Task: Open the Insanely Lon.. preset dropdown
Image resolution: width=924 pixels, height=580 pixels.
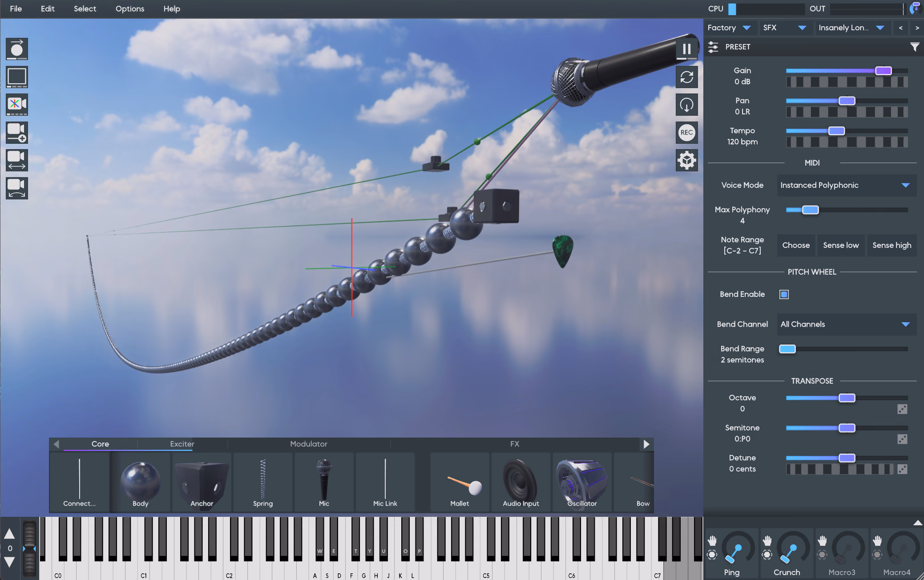Action: point(852,28)
